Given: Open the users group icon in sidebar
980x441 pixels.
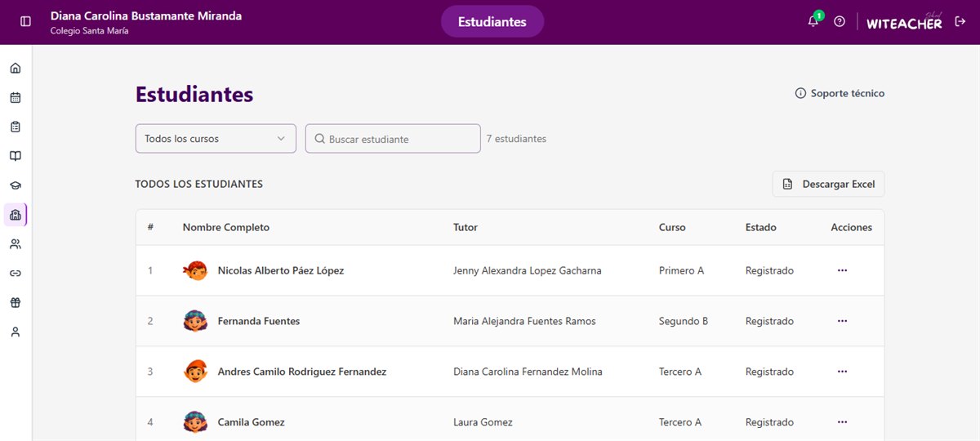Looking at the screenshot, I should click(16, 244).
